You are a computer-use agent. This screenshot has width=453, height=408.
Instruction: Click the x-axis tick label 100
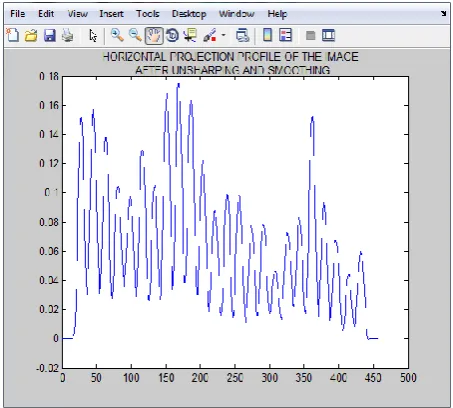pos(131,378)
